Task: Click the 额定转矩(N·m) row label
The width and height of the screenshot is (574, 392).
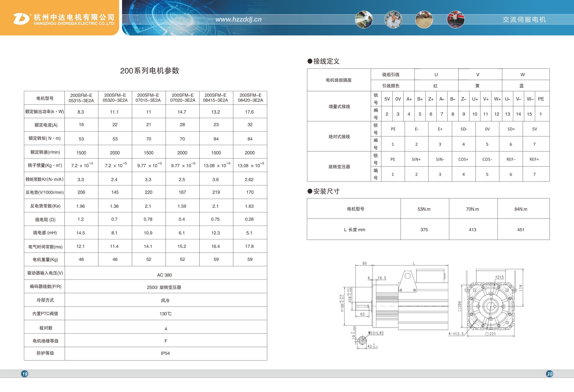Action: point(45,138)
